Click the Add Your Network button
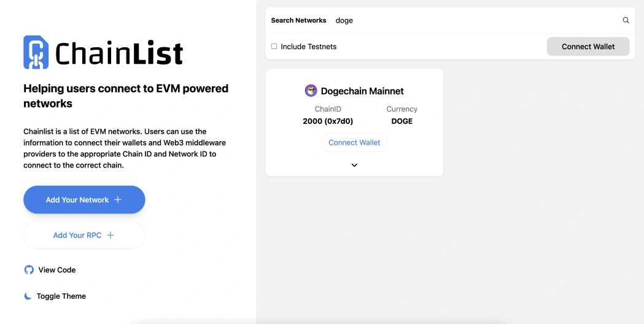The height and width of the screenshot is (324, 644). (x=84, y=200)
